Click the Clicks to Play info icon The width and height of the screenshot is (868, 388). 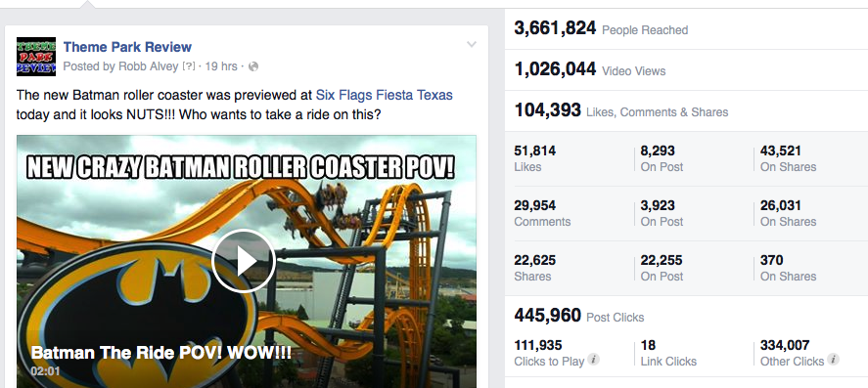click(593, 361)
